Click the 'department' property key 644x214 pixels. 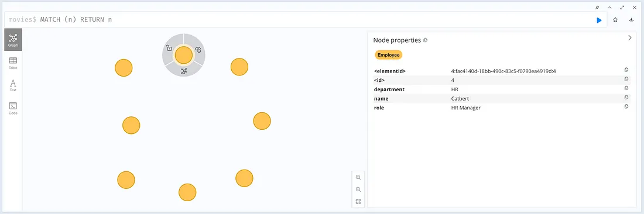[389, 89]
